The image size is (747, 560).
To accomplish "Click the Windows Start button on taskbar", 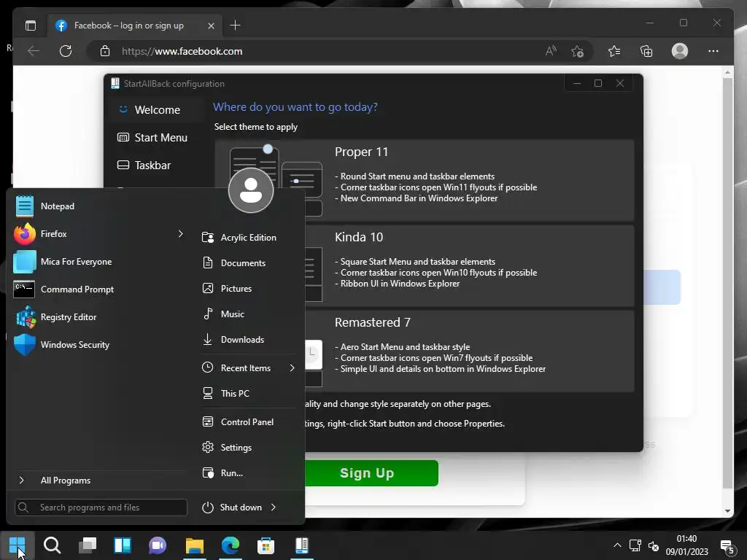I will pyautogui.click(x=18, y=545).
